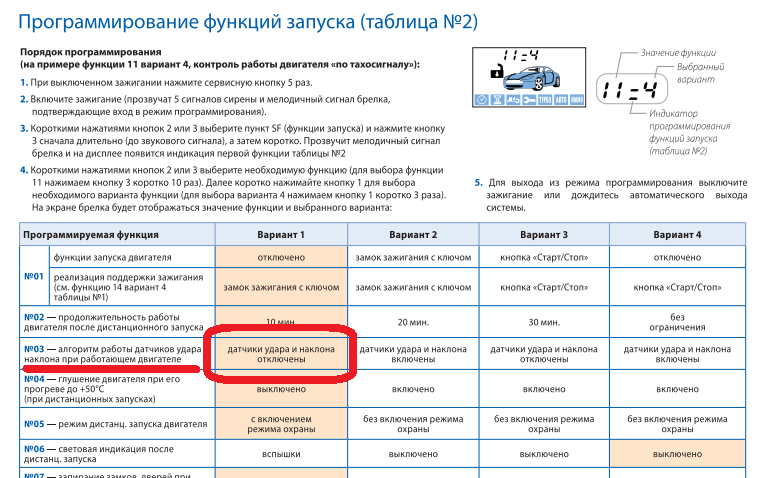Click the 'Вариант 1' column header

tap(281, 235)
